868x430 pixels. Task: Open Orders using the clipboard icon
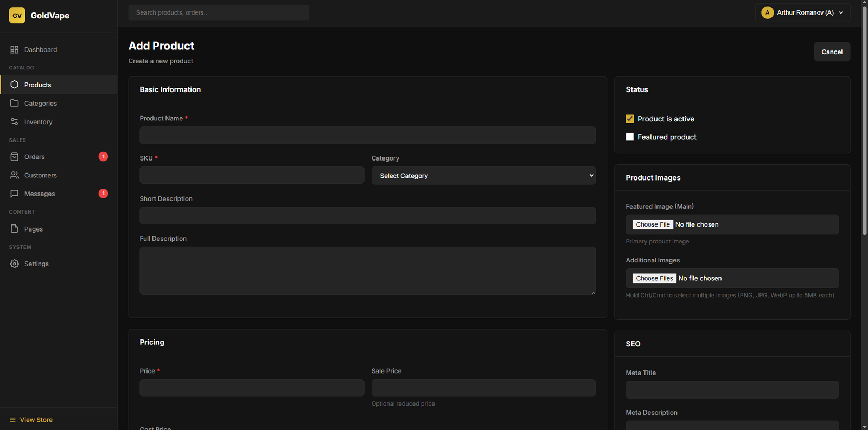[x=15, y=157]
